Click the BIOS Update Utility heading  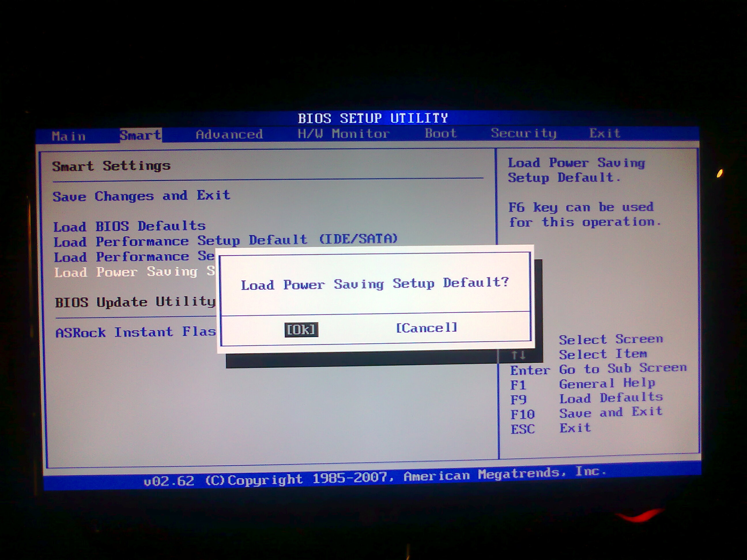pos(135,302)
